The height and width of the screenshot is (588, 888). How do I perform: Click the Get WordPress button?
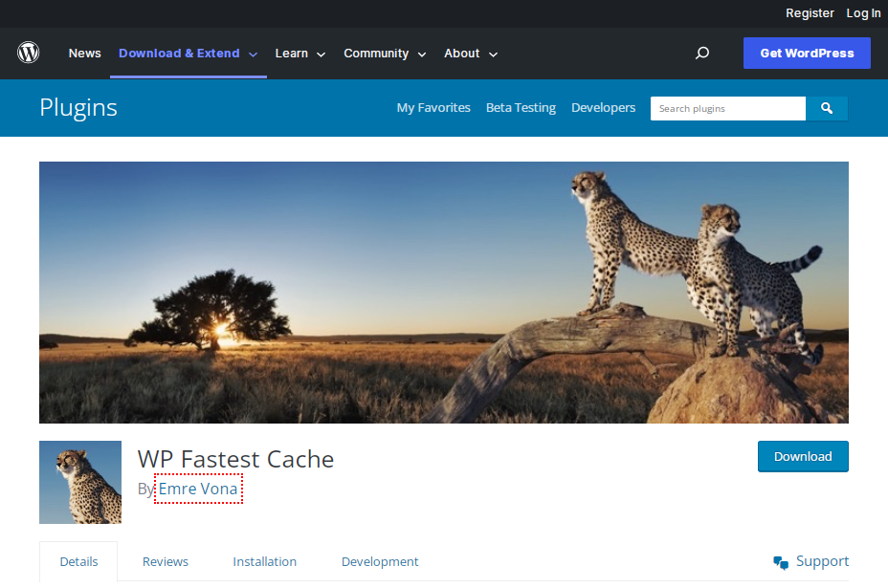tap(807, 53)
